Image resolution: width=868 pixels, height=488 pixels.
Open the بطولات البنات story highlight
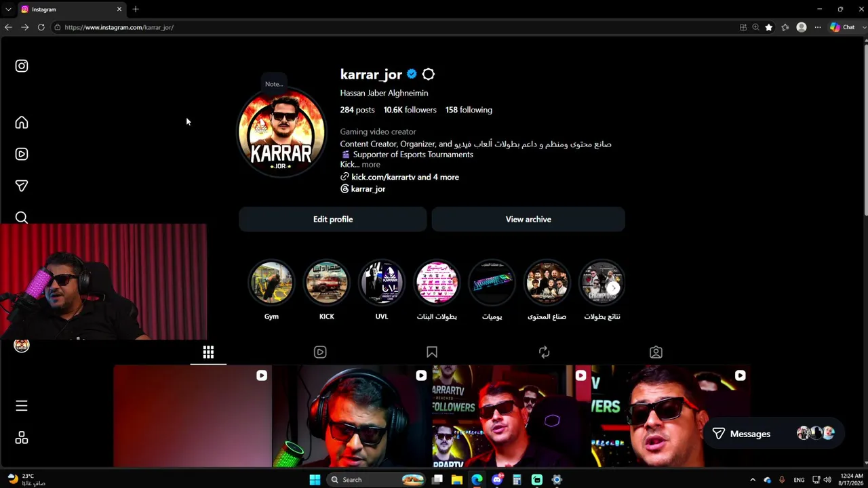[x=437, y=283]
